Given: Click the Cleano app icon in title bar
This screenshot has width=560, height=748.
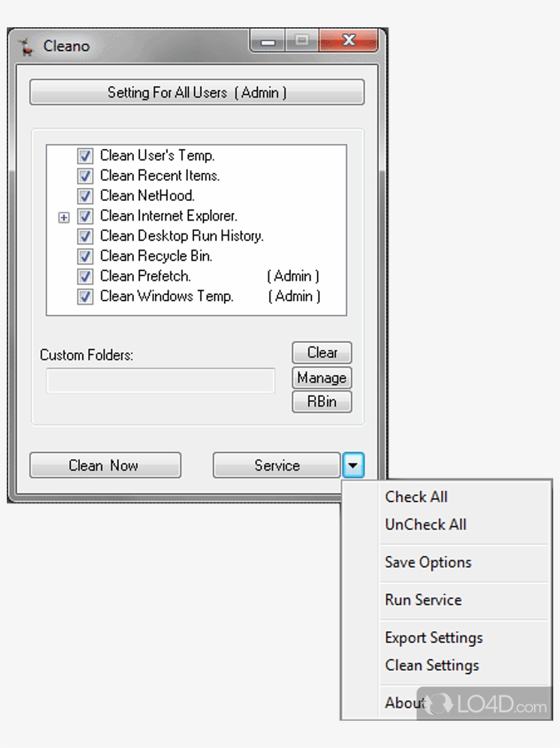Looking at the screenshot, I should tap(27, 47).
